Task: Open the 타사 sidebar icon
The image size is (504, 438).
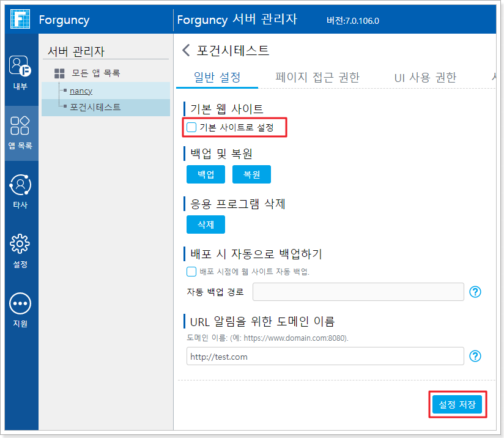Action: pyautogui.click(x=21, y=185)
